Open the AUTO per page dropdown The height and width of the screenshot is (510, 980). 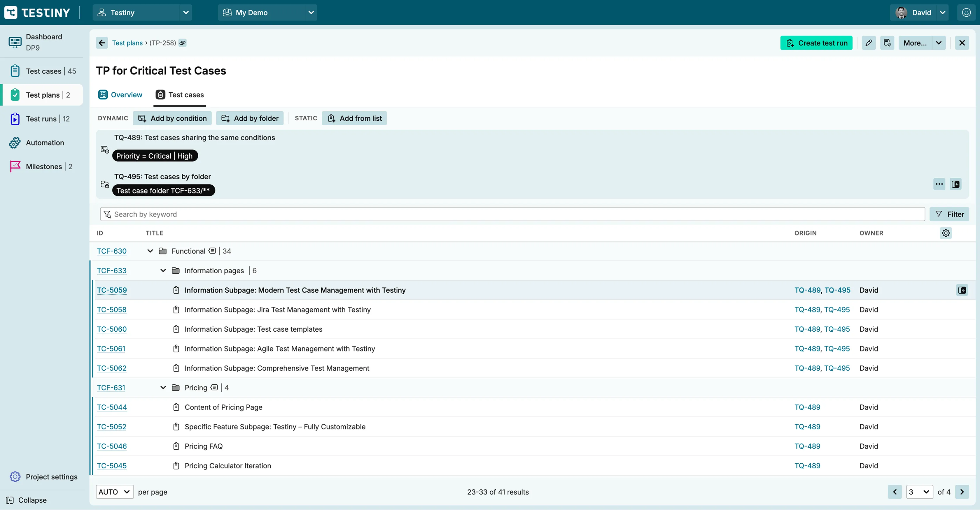(x=115, y=492)
